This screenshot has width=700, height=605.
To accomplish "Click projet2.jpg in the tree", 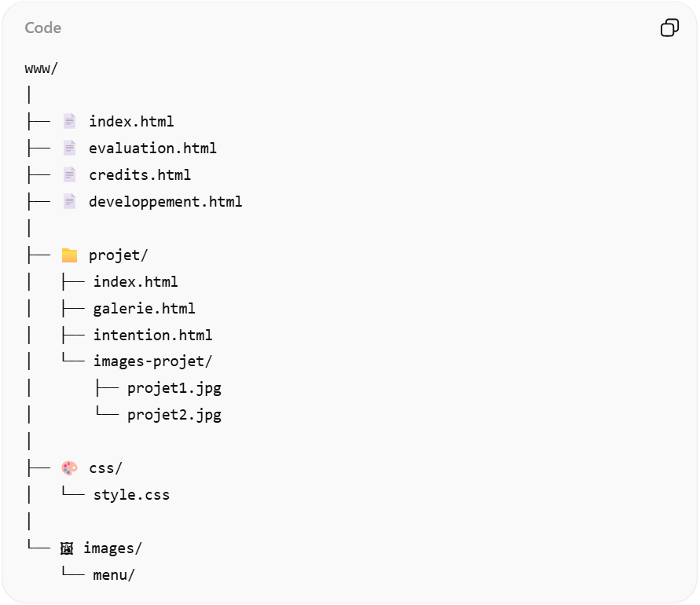I will [174, 415].
